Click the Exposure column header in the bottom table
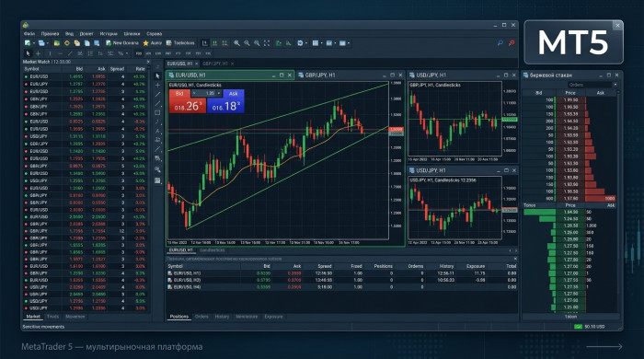Screen dimensions: 644x359 [476, 266]
